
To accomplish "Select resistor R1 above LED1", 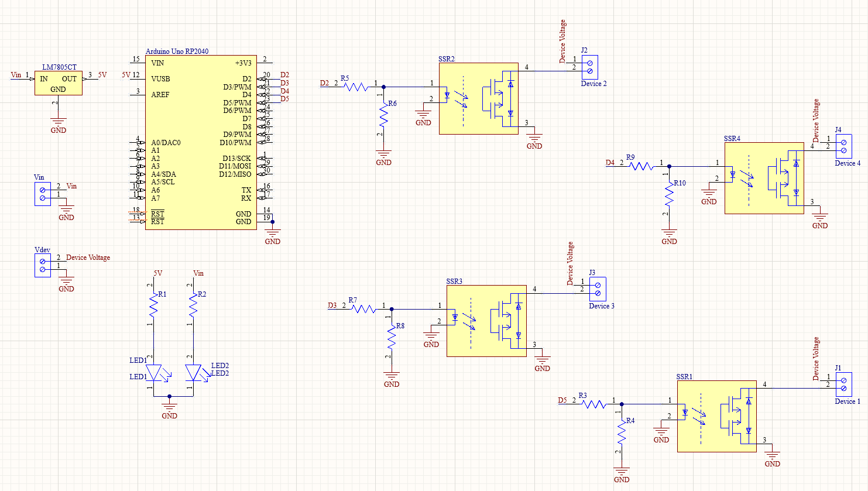I will point(153,305).
